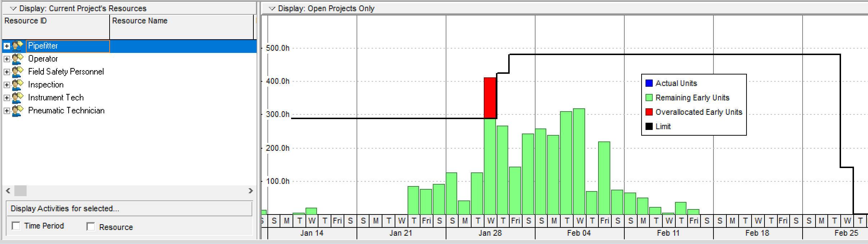Viewport: 868px width, 244px height.
Task: Sort by the Resource ID column header
Action: [56, 27]
